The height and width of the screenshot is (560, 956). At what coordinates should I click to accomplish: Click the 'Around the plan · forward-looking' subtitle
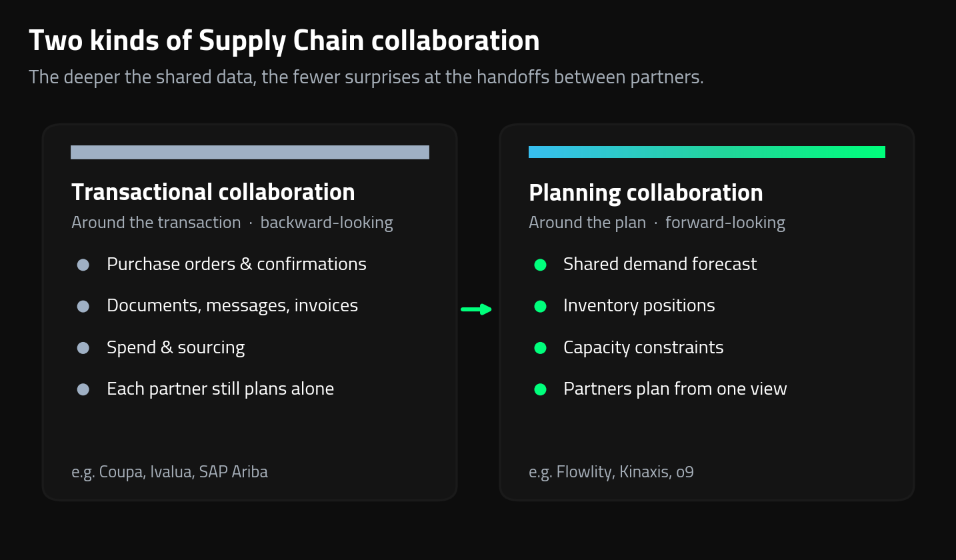coord(657,223)
